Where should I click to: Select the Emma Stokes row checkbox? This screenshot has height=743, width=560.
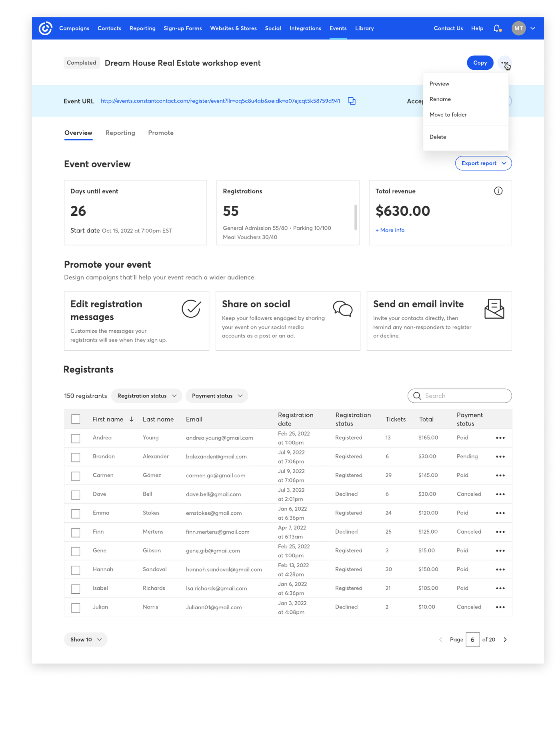point(76,514)
